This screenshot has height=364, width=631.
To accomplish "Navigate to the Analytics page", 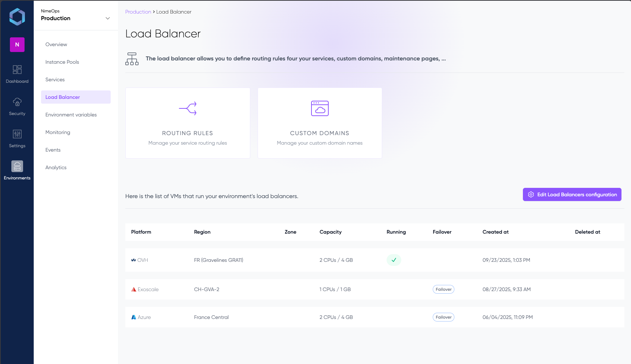I will pyautogui.click(x=56, y=167).
